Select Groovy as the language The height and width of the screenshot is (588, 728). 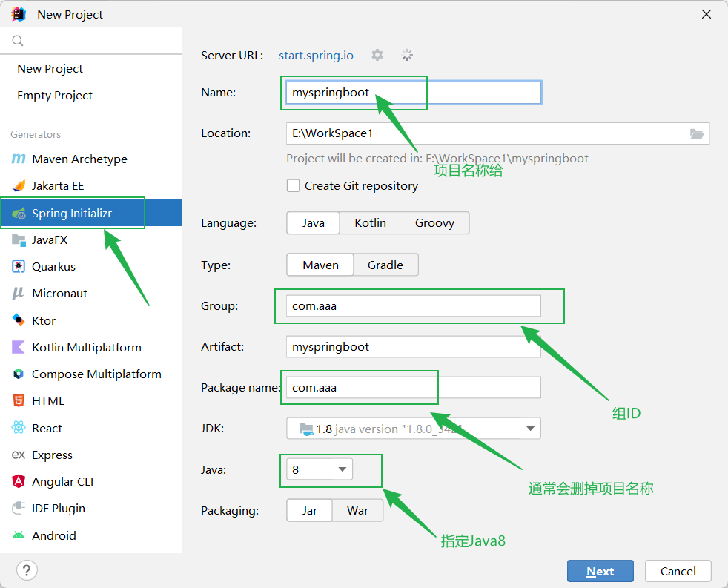click(434, 223)
